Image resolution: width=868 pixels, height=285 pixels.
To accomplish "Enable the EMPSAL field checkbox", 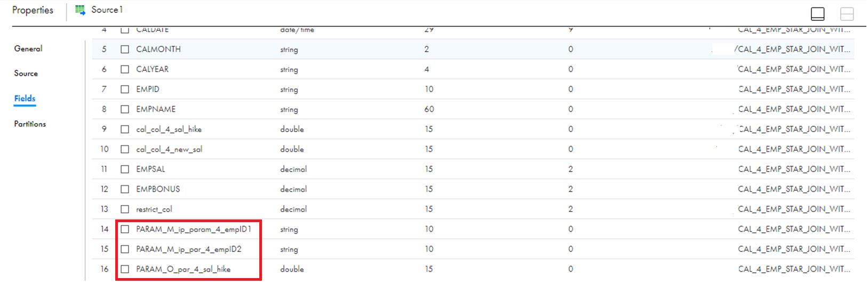I will [125, 169].
